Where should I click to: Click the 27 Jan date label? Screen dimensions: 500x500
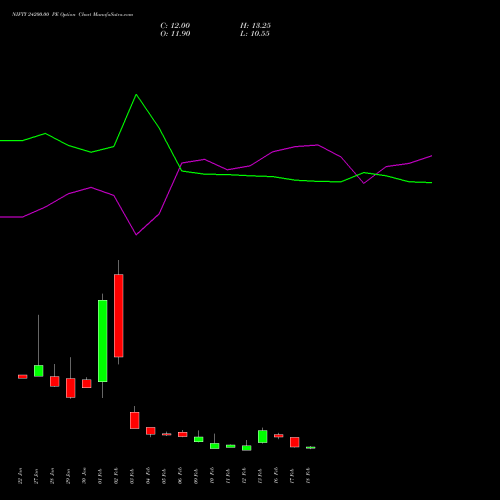click(x=36, y=476)
